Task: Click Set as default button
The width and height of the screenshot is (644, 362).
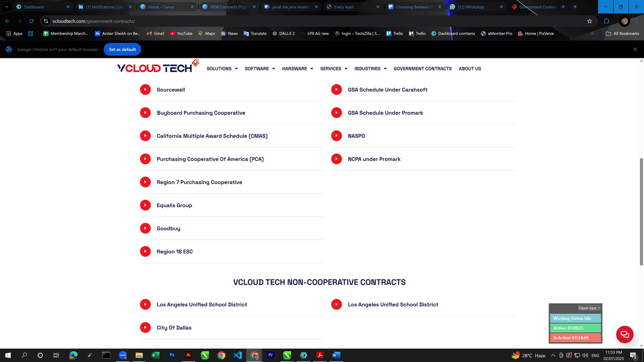Action: click(x=122, y=49)
